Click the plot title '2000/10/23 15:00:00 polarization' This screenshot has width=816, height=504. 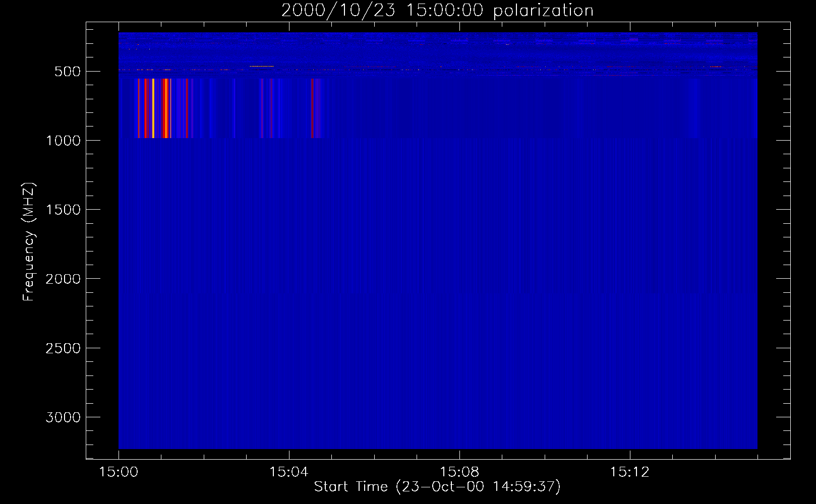[x=437, y=11]
